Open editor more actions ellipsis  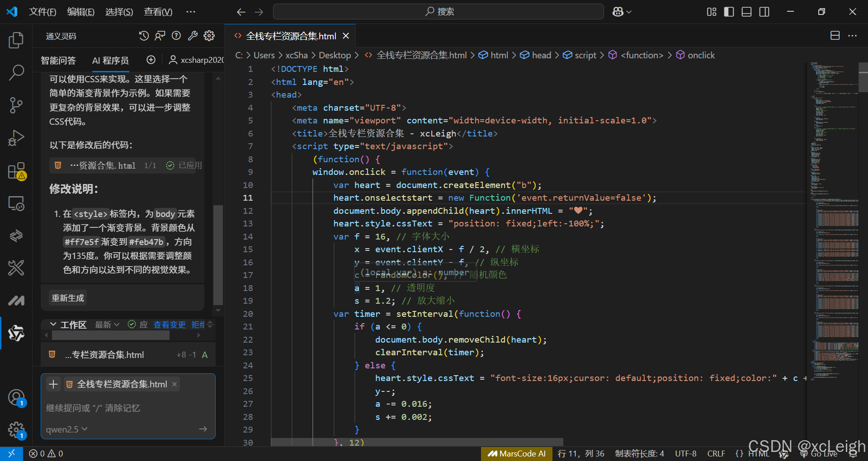click(x=852, y=36)
